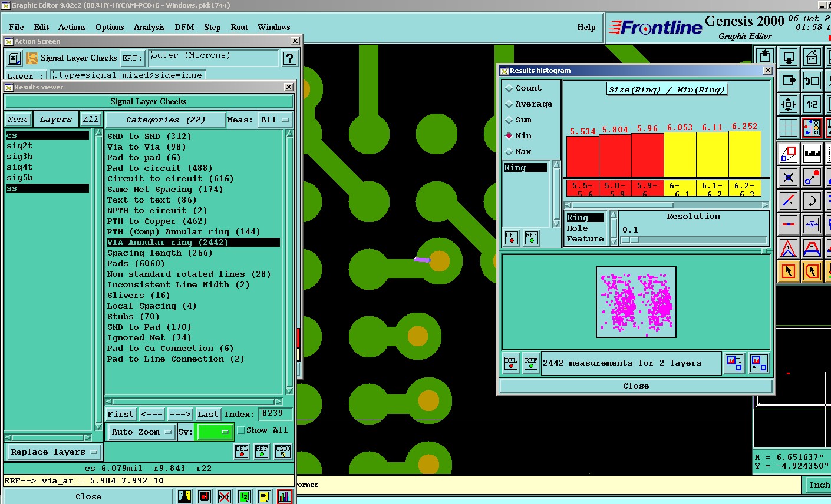Click the First navigation button
Image resolution: width=831 pixels, height=504 pixels.
pyautogui.click(x=121, y=414)
